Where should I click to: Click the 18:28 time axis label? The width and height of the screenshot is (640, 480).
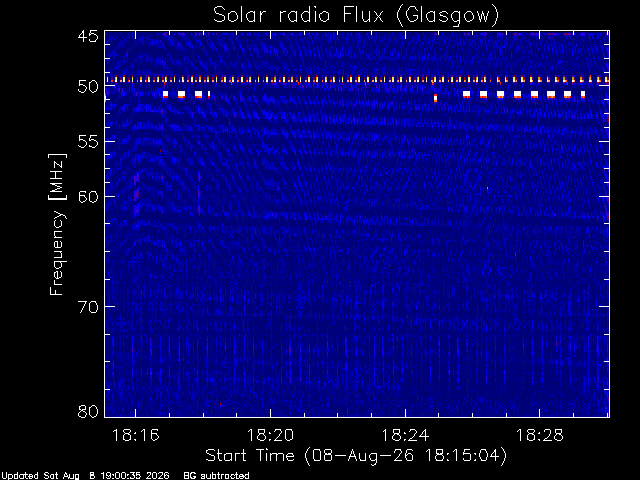click(540, 435)
